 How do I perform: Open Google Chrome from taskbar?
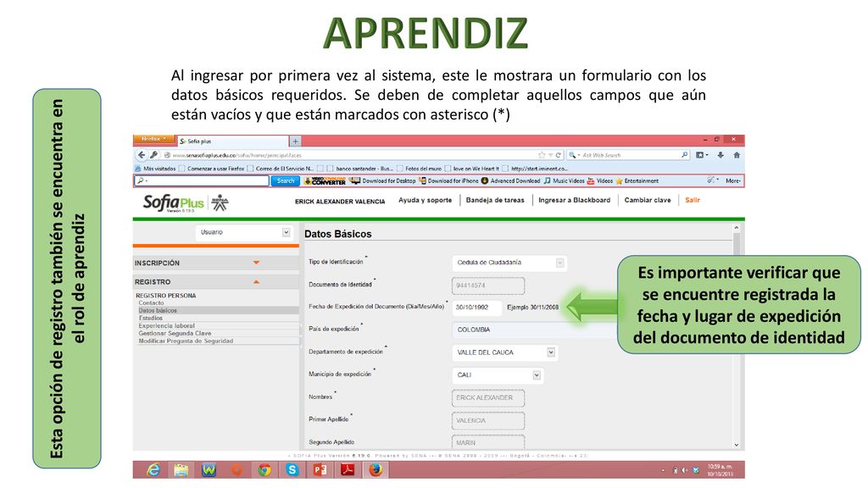264,469
